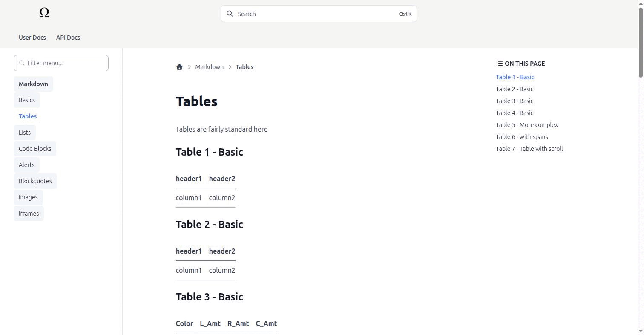
Task: Click the On This Page list icon
Action: [499, 64]
